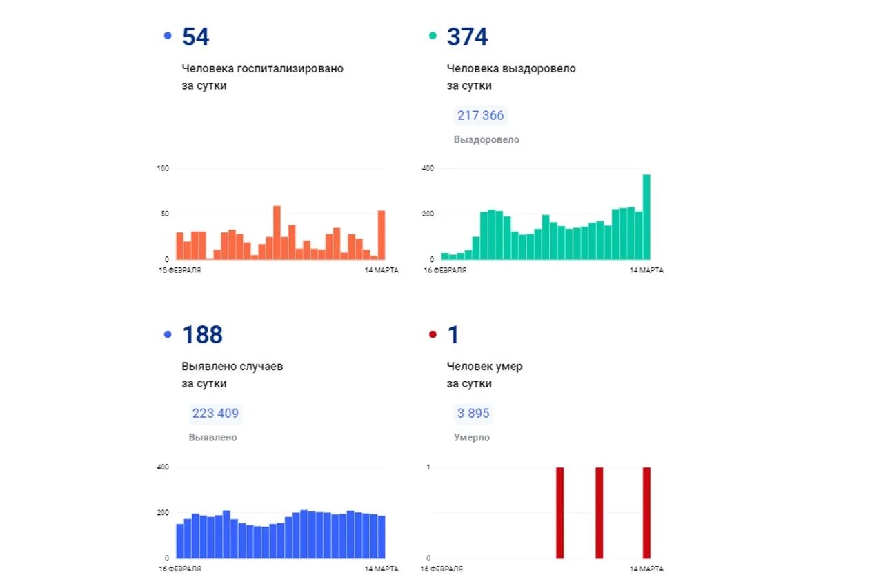Click the 50 y-axis label on orange chart
This screenshot has width=883, height=588.
[x=165, y=214]
